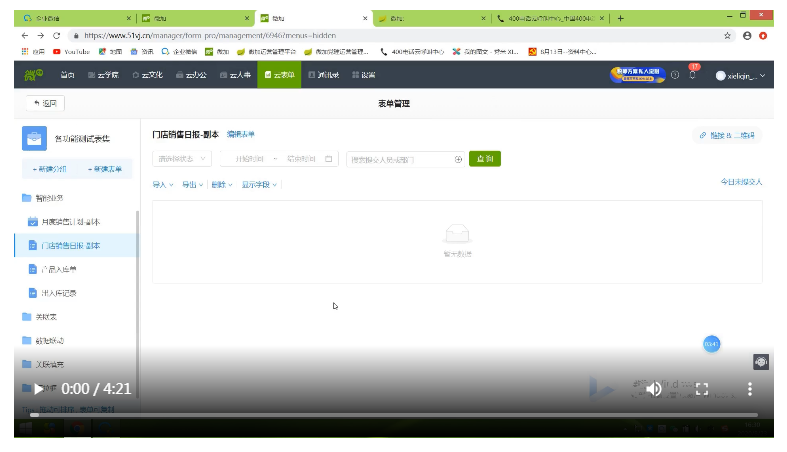Mute the video volume

pos(653,389)
